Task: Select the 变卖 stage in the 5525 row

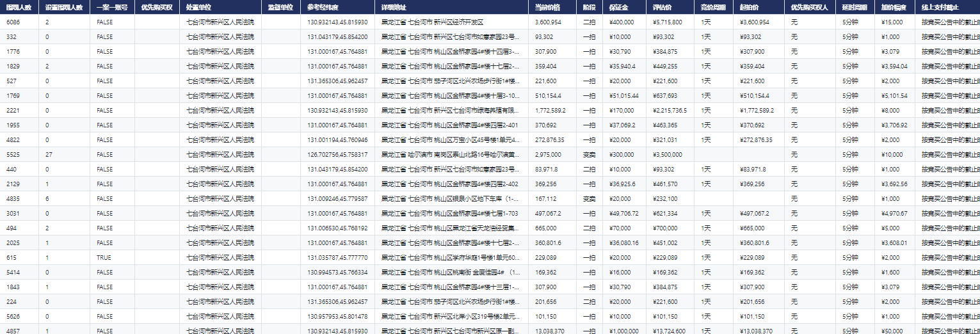Action: click(590, 154)
